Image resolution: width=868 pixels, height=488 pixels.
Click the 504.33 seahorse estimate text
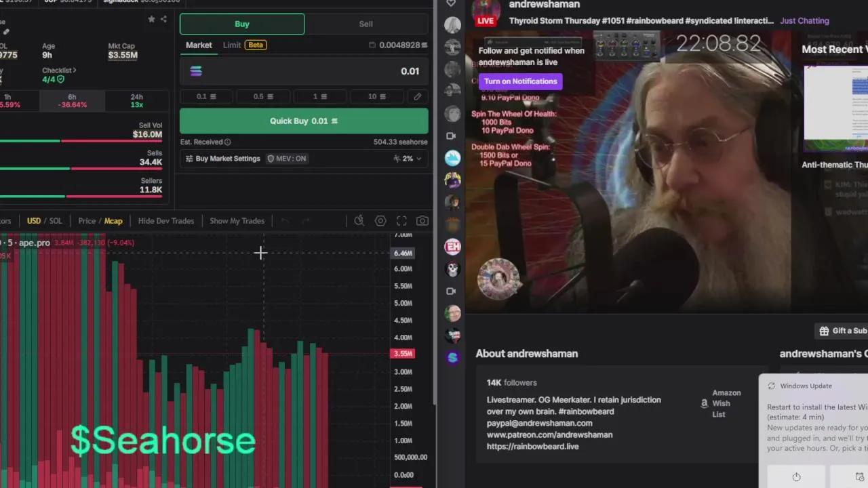(x=400, y=142)
